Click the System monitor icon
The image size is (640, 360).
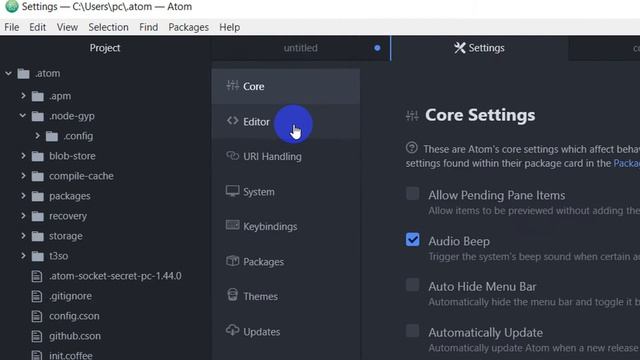(x=233, y=191)
